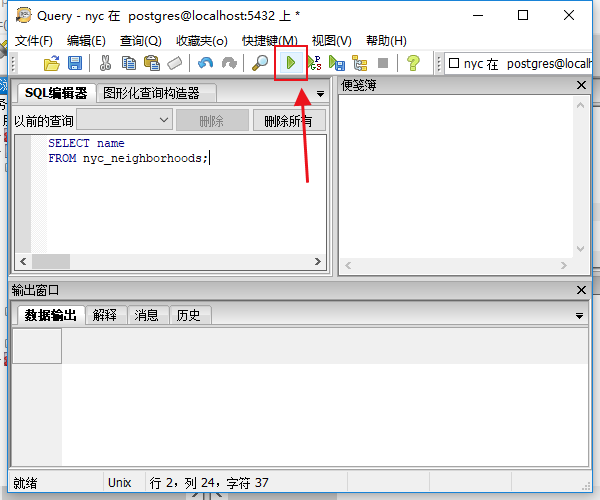Execute the query with the green play button
The width and height of the screenshot is (600, 500).
point(291,63)
